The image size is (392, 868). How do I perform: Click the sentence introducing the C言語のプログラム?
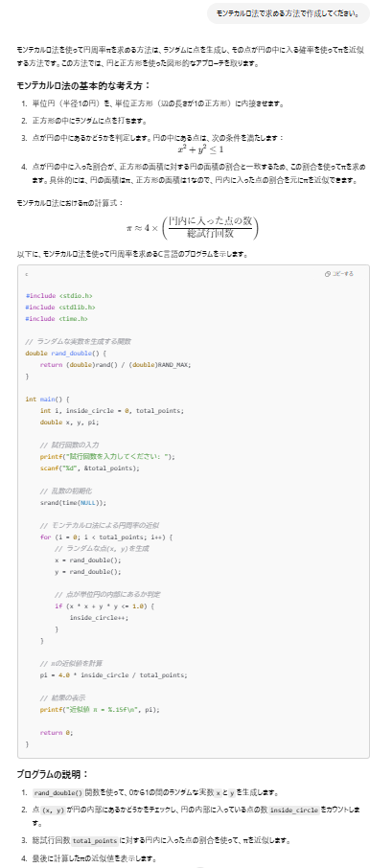[132, 255]
